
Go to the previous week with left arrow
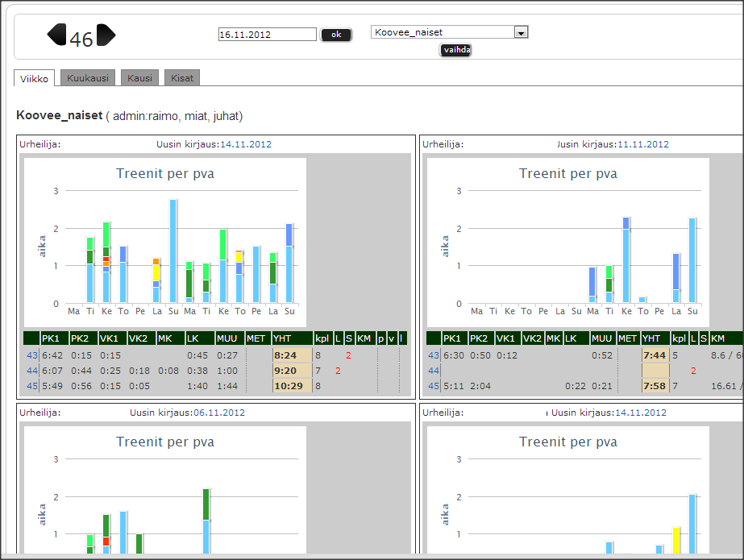57,35
